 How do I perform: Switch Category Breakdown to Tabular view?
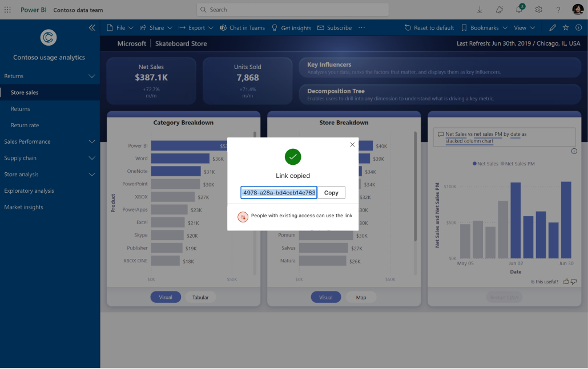tap(199, 297)
